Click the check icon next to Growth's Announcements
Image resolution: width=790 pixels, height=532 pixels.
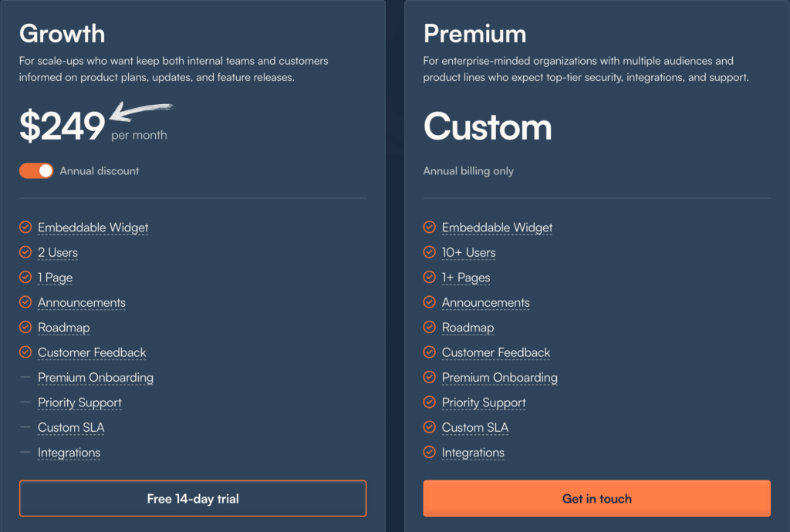coord(25,302)
